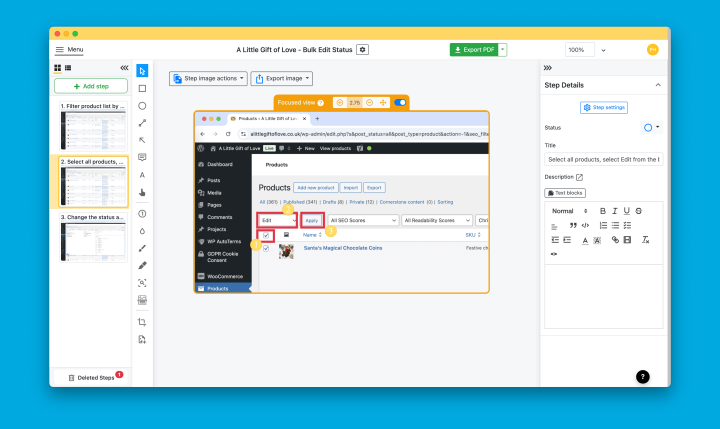The height and width of the screenshot is (429, 720).
Task: Collapse the Step Details section
Action: click(658, 85)
